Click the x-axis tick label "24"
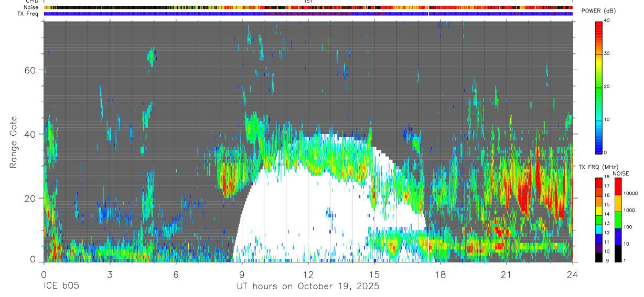Image resolution: width=644 pixels, height=297 pixels. point(572,274)
